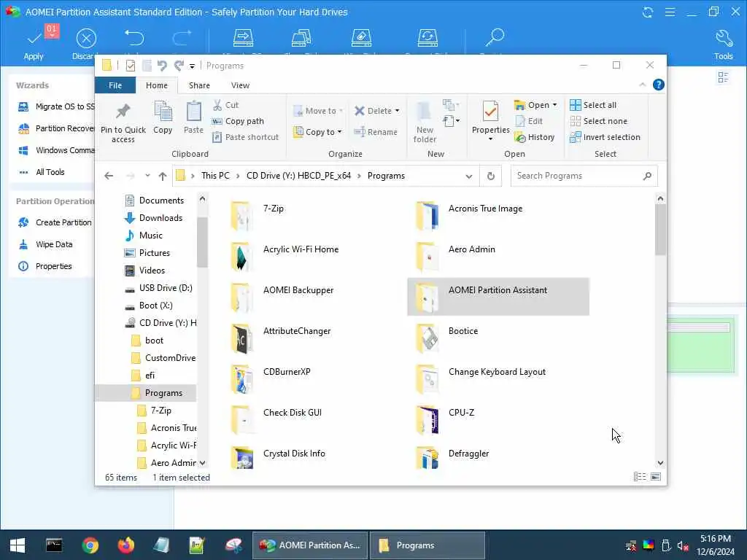
Task: Click the AOMEI refresh icon in title bar
Action: 648,12
